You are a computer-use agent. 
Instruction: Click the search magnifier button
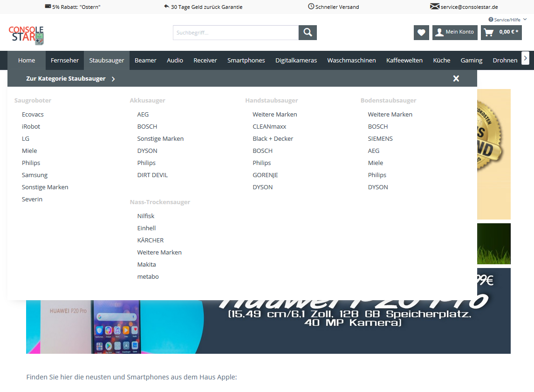pyautogui.click(x=308, y=33)
